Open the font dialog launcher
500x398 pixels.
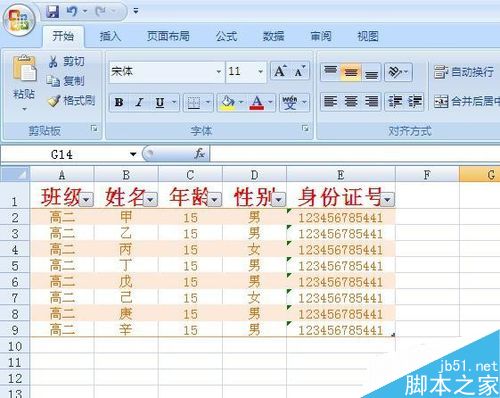click(305, 128)
